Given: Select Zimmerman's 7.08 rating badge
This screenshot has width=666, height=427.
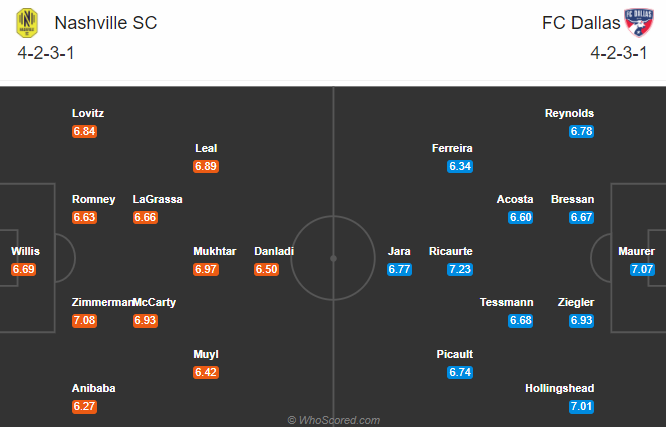Looking at the screenshot, I should pyautogui.click(x=84, y=320).
